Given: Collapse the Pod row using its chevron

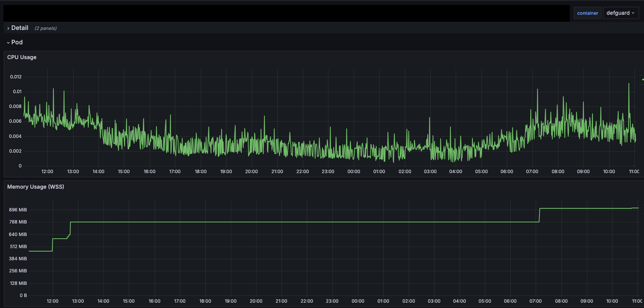Looking at the screenshot, I should [x=8, y=43].
